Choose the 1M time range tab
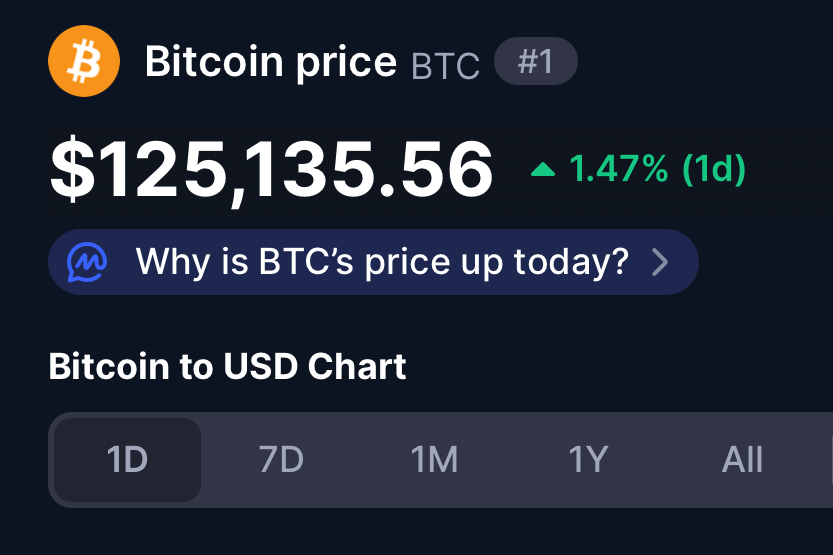Screen dimensions: 833x555 click(x=434, y=460)
